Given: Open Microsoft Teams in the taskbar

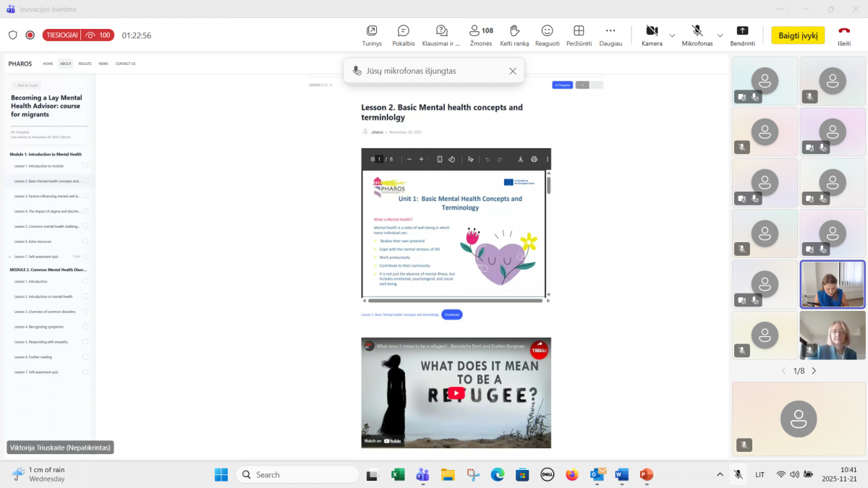Looking at the screenshot, I should coord(422,474).
